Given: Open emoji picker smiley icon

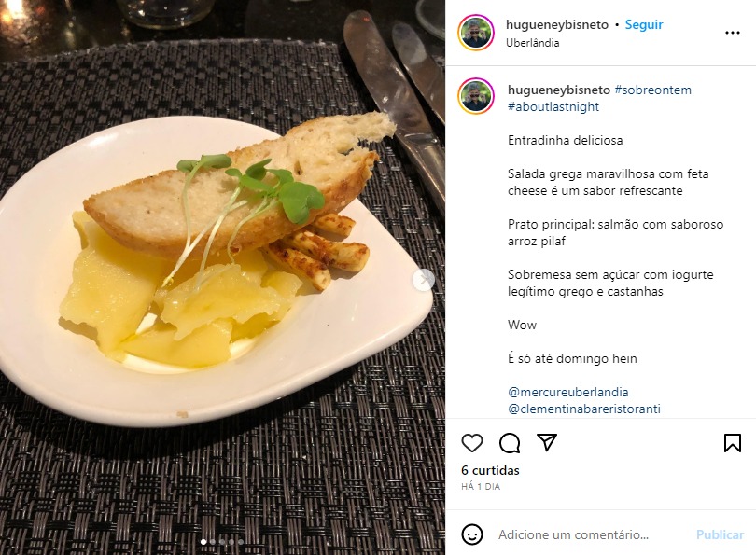Looking at the screenshot, I should pos(472,534).
